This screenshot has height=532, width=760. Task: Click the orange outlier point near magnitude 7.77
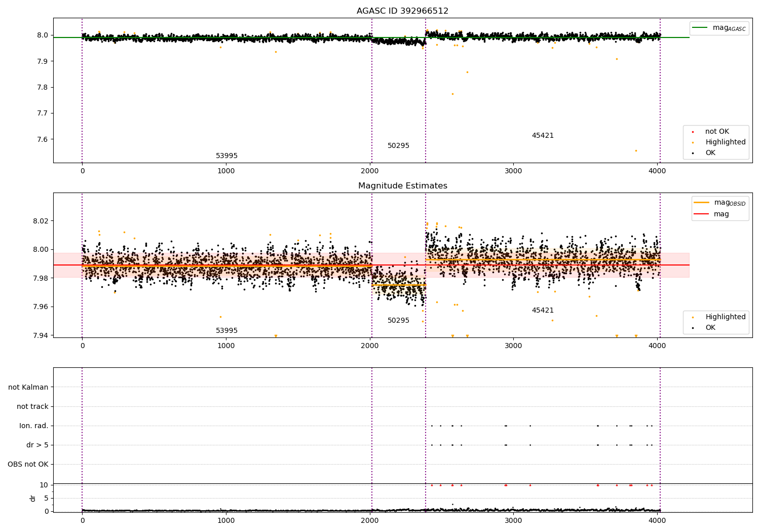click(x=452, y=94)
